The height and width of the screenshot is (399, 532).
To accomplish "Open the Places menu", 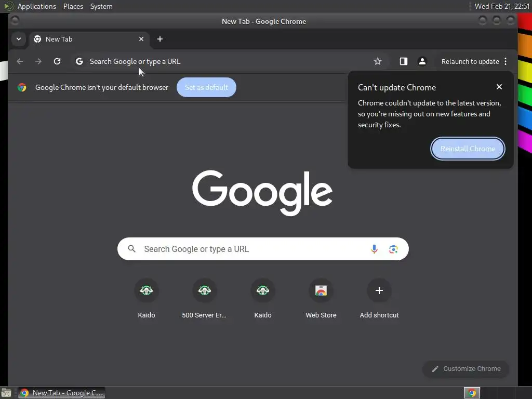I will [73, 6].
